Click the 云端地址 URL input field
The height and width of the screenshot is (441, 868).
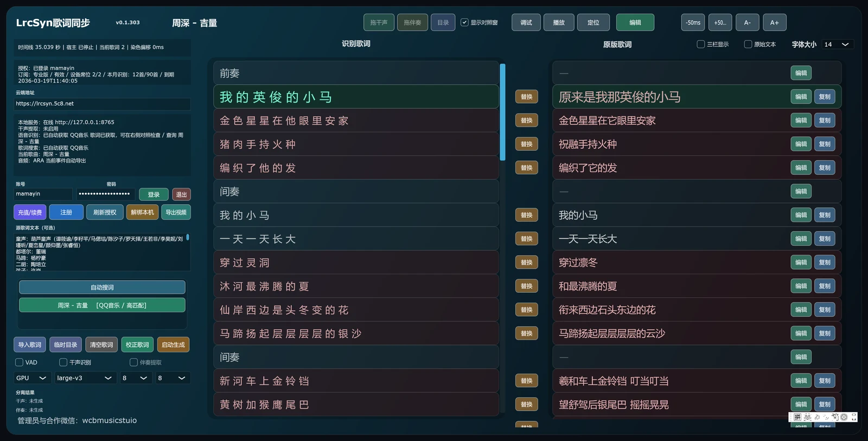point(102,104)
